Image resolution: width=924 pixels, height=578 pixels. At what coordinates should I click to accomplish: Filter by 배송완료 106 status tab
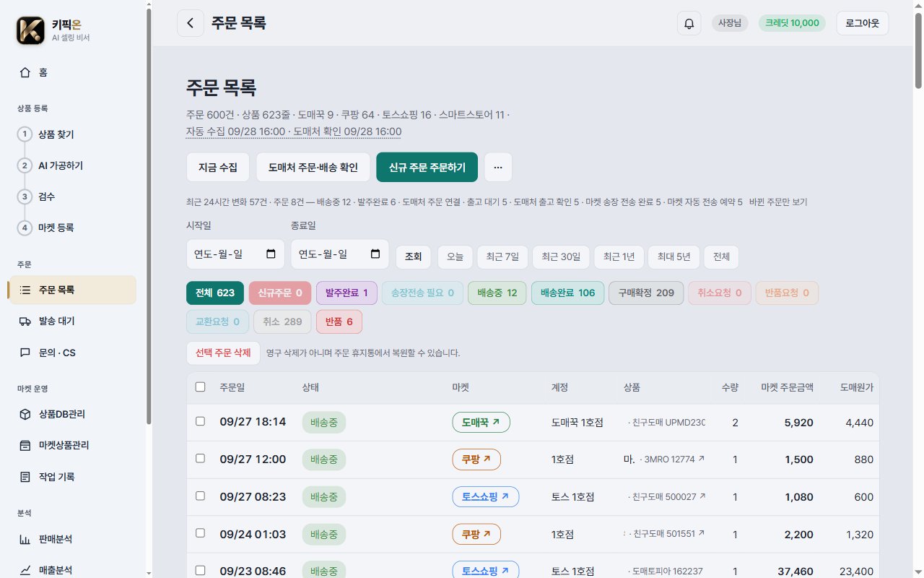568,293
